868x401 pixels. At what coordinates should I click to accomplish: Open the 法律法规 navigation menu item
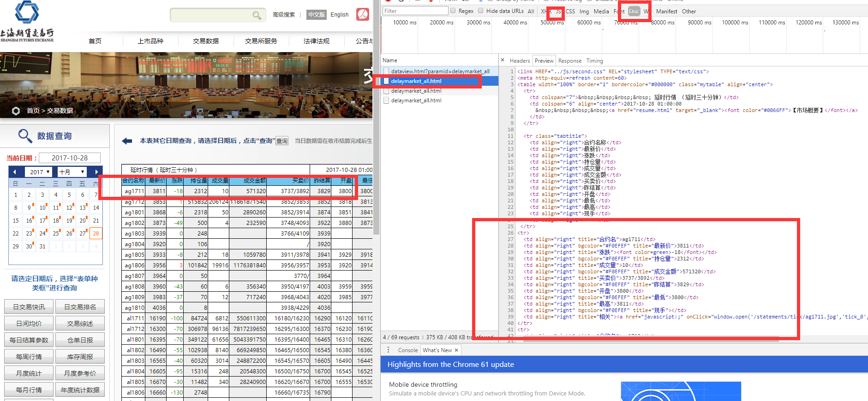(x=317, y=41)
